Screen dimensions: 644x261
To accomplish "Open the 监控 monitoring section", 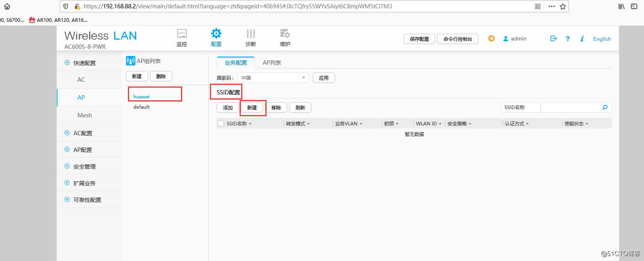I will click(182, 38).
